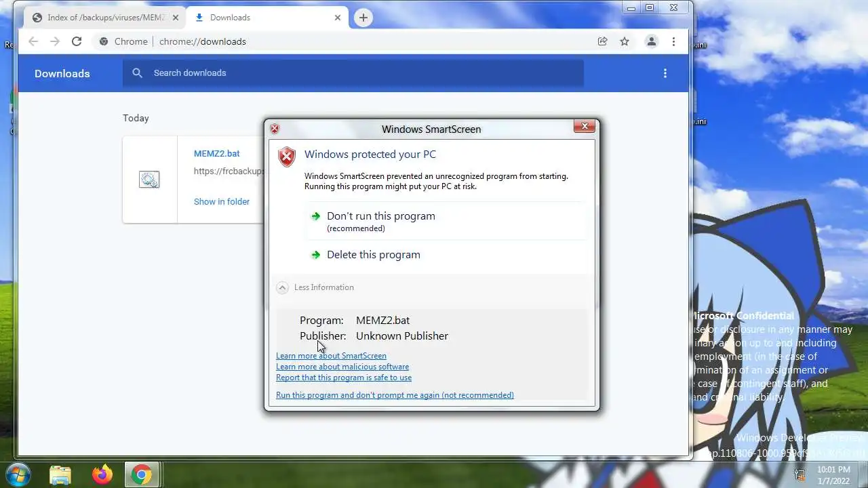Click the Downloads page heading
The width and height of the screenshot is (868, 488).
point(62,73)
